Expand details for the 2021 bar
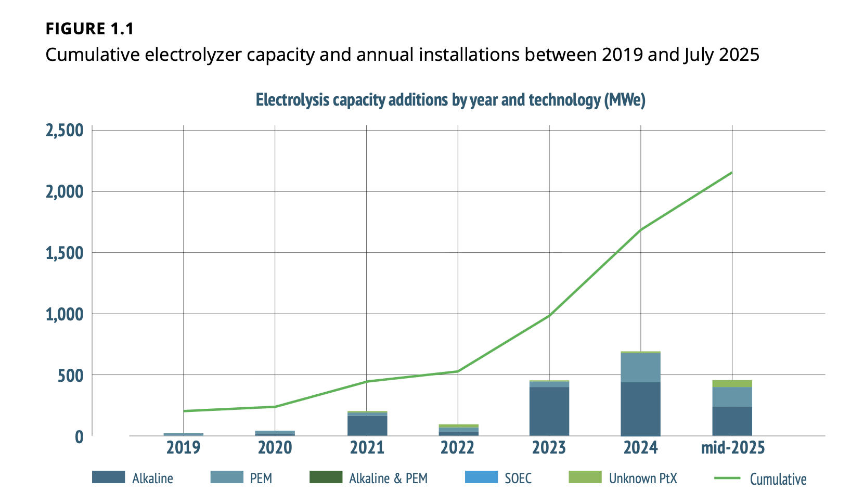The image size is (851, 504). tap(367, 424)
